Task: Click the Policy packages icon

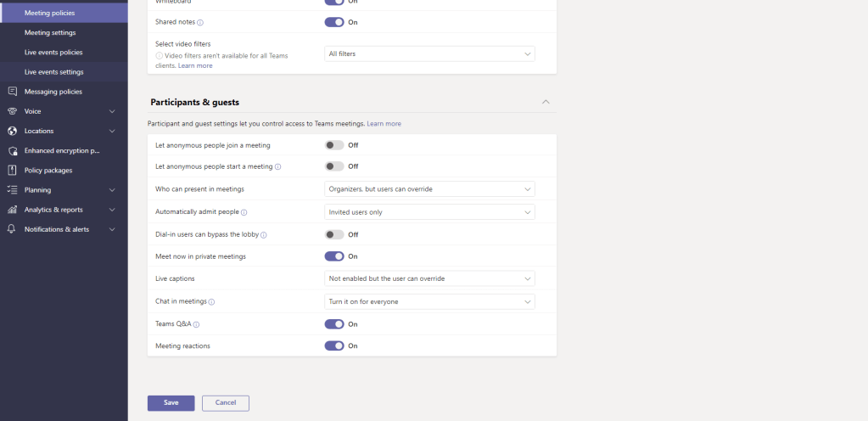Action: click(x=12, y=170)
